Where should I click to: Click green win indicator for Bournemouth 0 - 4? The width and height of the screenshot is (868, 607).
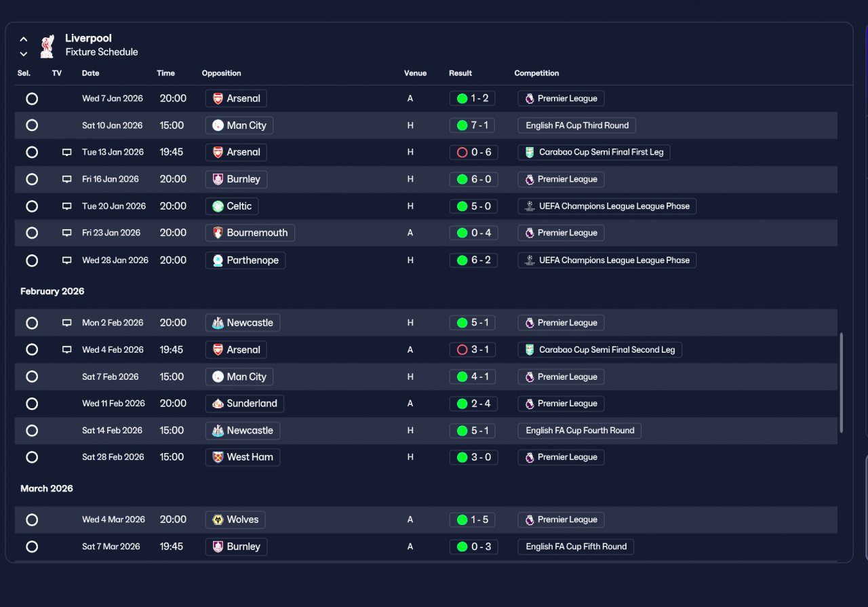(462, 233)
